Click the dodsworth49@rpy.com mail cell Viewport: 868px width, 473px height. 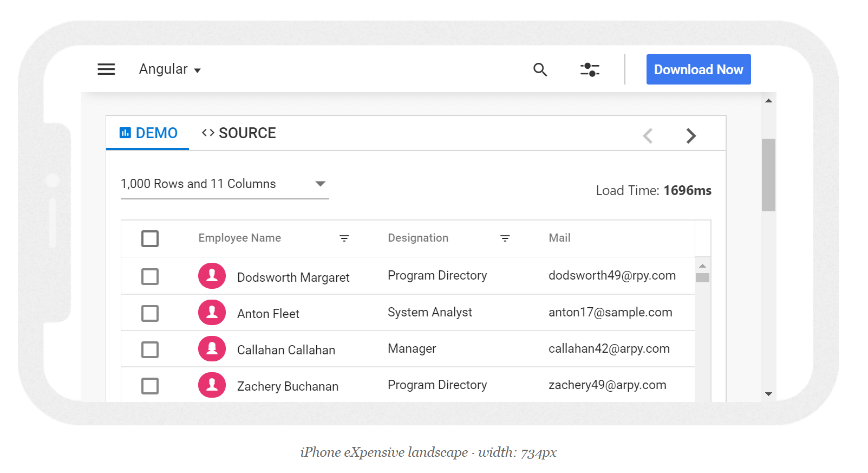tap(612, 276)
